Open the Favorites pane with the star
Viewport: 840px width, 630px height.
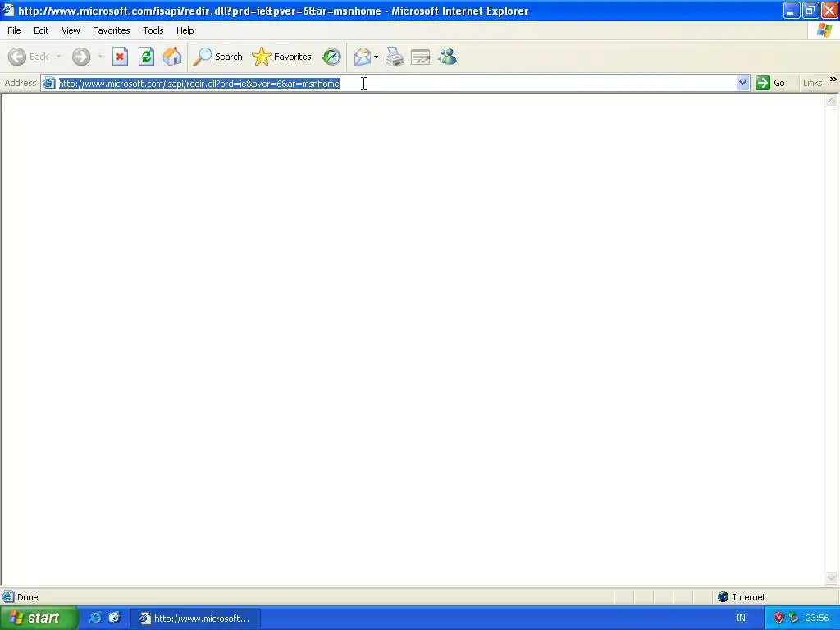pos(282,57)
